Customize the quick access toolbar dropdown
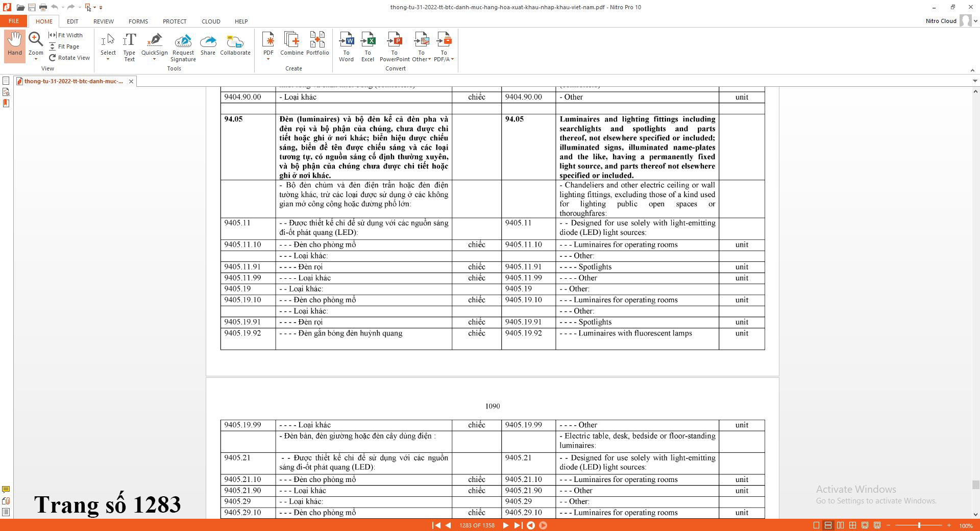980x531 pixels. point(101,8)
